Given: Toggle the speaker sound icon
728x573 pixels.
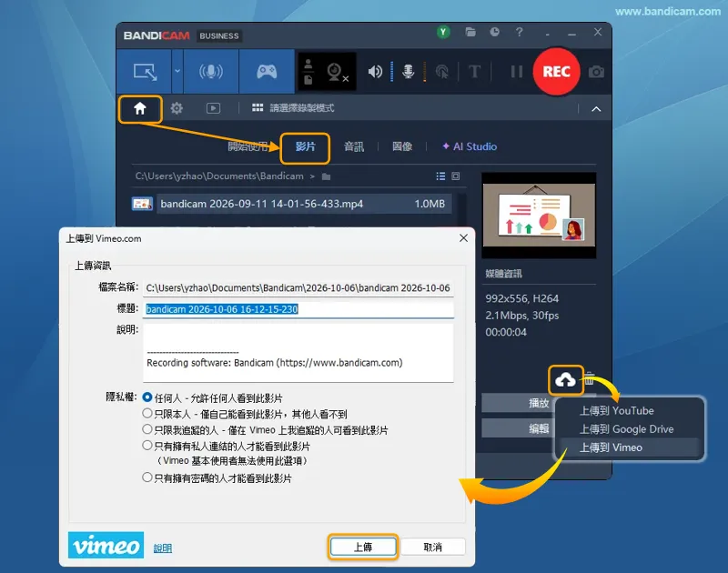Looking at the screenshot, I should pyautogui.click(x=375, y=72).
